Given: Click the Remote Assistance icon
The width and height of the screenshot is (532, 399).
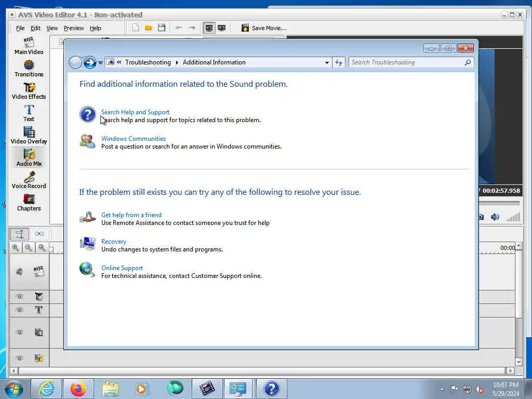Looking at the screenshot, I should point(87,217).
